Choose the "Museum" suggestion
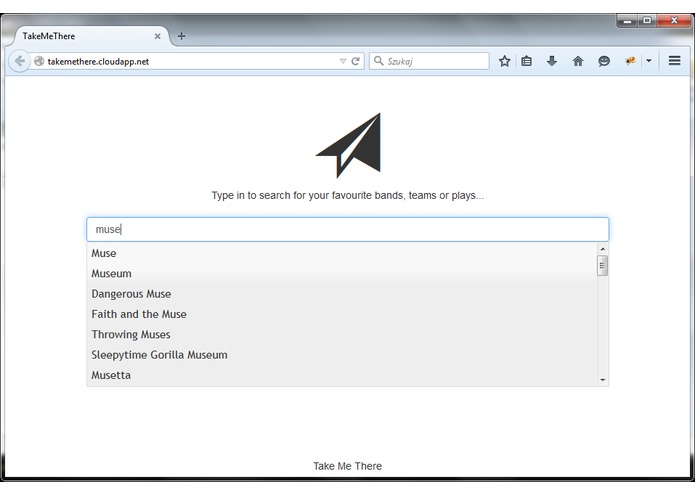 [x=342, y=274]
